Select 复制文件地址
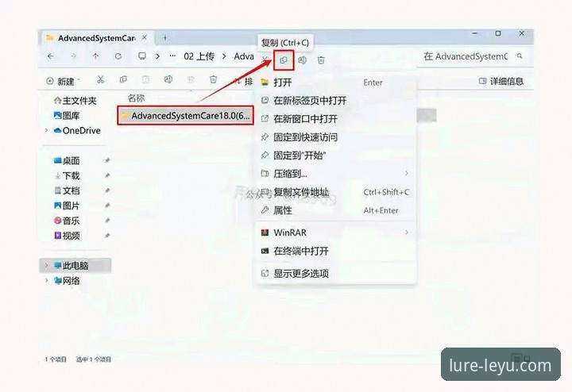Viewport: 572px width, 392px height. (x=336, y=192)
